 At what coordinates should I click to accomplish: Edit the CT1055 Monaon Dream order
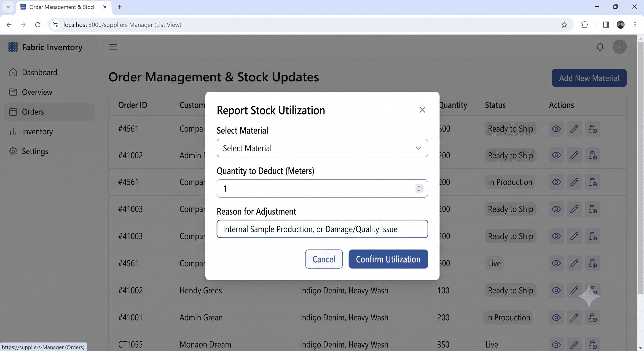pyautogui.click(x=574, y=345)
